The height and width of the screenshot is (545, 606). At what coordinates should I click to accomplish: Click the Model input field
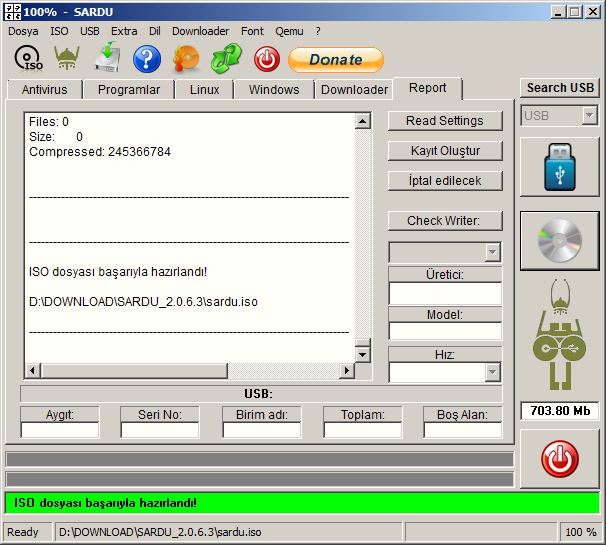(445, 331)
